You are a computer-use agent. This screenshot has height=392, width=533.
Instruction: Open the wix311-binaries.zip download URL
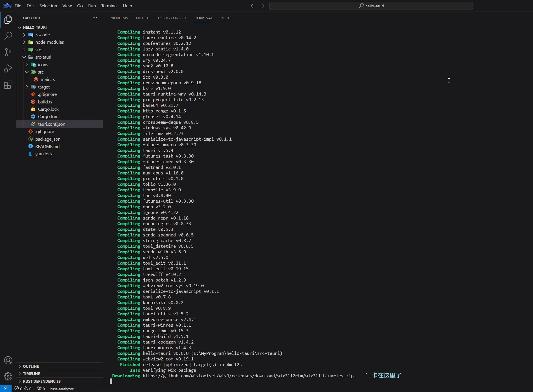click(x=248, y=376)
